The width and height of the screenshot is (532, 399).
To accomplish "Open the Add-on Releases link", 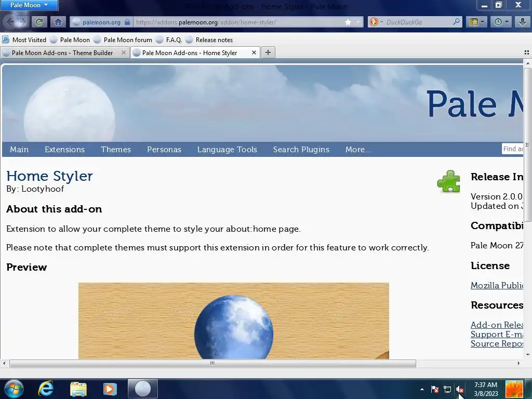I will click(x=497, y=325).
